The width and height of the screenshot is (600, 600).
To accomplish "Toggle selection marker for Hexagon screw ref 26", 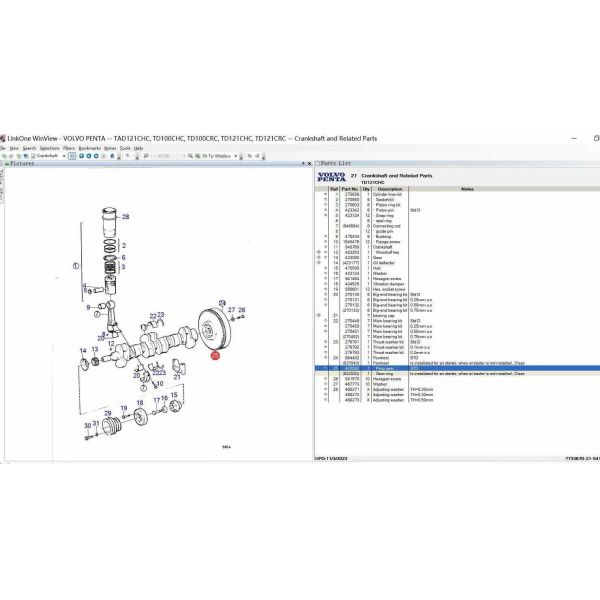I will point(326,379).
